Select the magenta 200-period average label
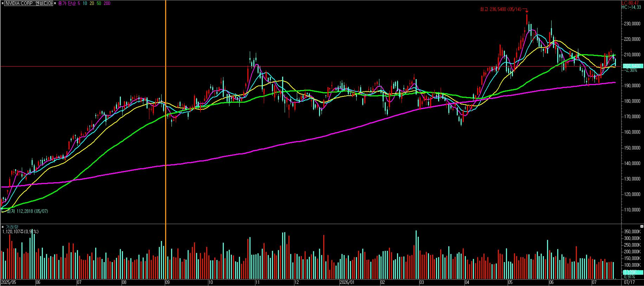The image size is (644, 286). pos(107,3)
